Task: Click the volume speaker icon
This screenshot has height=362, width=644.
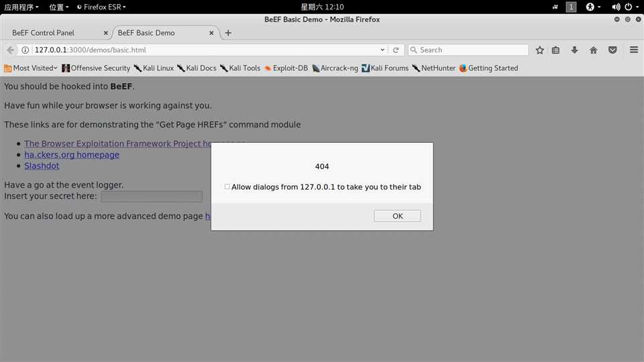Action: pos(616,7)
